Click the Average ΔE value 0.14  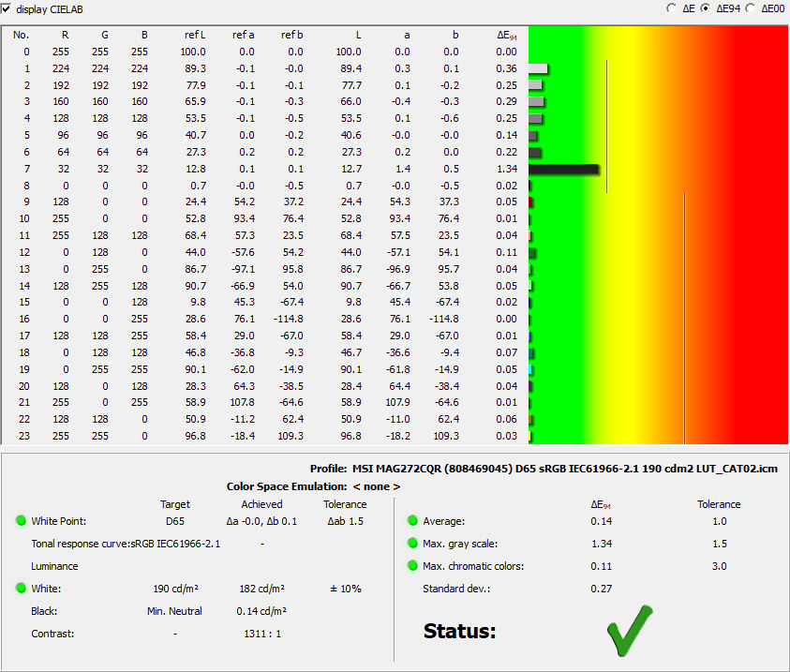tap(601, 521)
